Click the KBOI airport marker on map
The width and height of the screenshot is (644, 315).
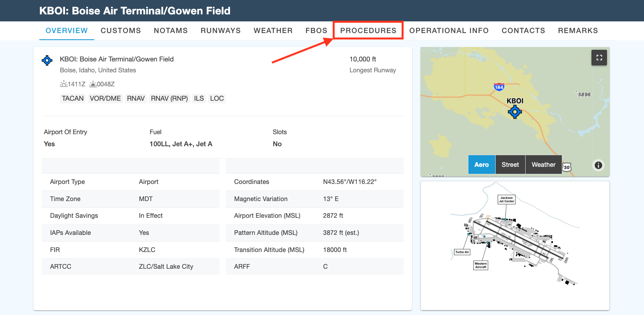[x=515, y=112]
